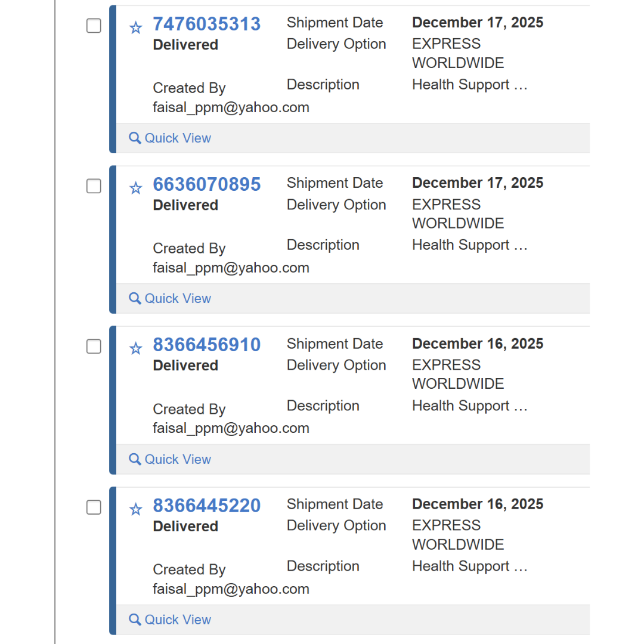Select checkbox for shipment 7476035313

94,26
